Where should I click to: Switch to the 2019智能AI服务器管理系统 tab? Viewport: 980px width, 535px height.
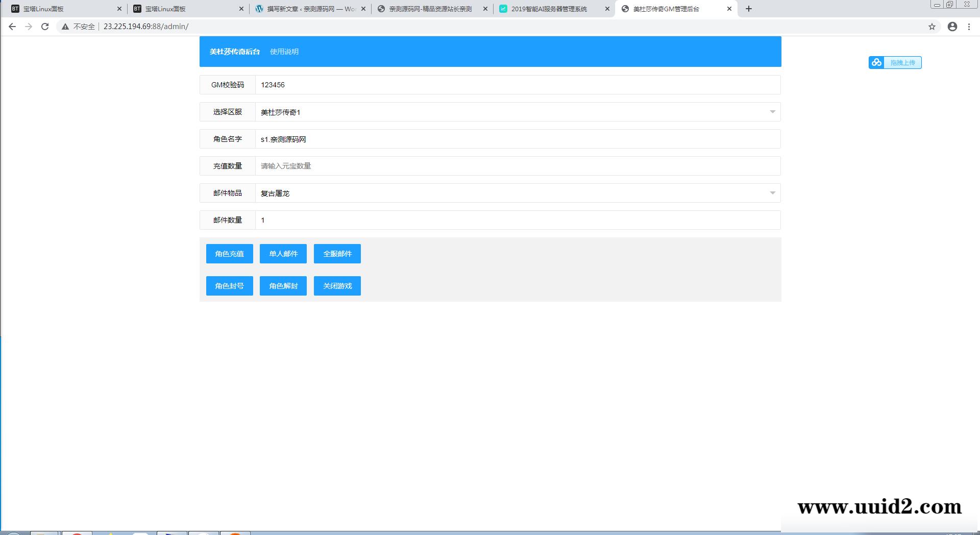point(549,9)
